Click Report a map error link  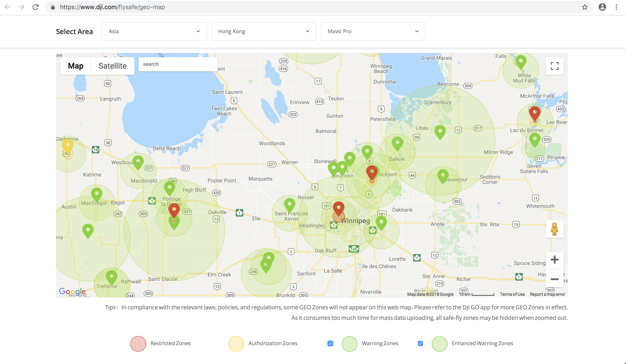(x=547, y=294)
